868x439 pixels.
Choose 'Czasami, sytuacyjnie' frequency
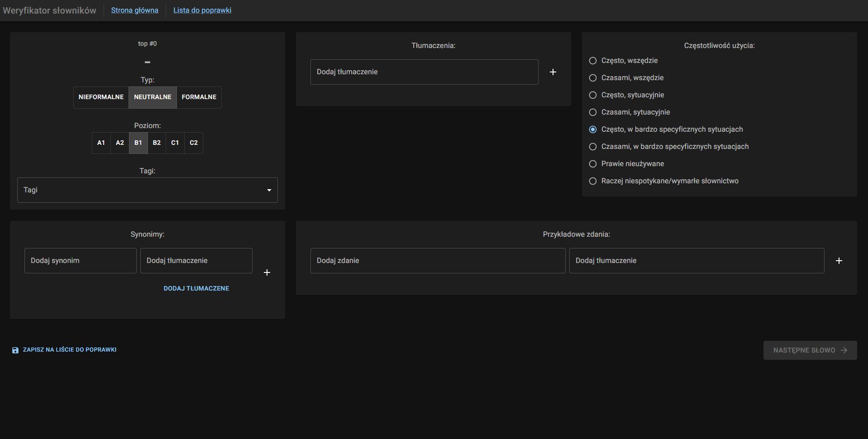click(x=593, y=112)
